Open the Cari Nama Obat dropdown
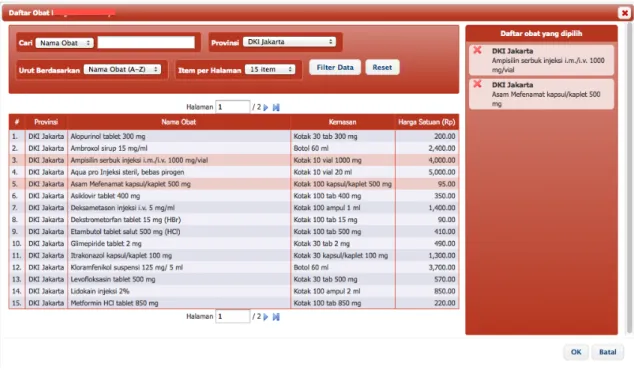The image size is (634, 370). click(x=64, y=43)
